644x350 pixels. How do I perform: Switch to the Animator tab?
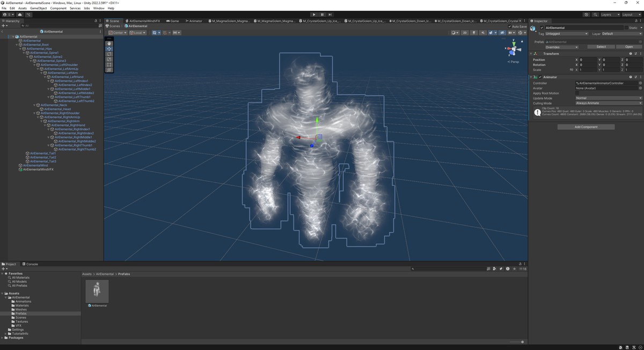point(194,21)
